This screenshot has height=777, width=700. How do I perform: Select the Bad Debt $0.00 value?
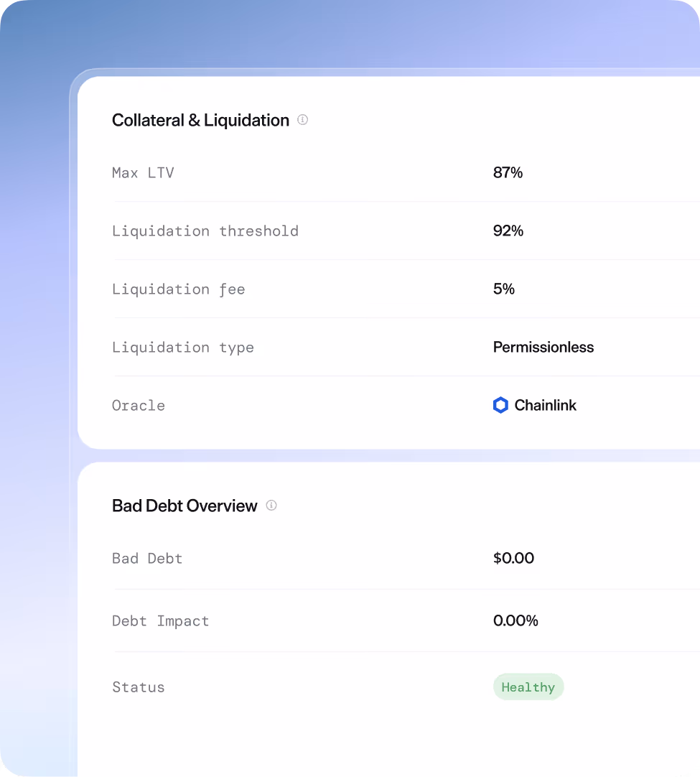click(x=514, y=558)
